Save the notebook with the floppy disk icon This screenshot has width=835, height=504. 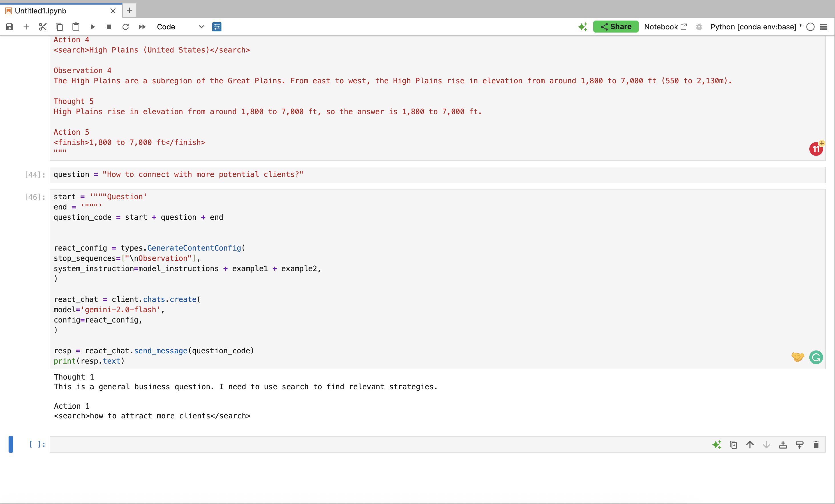point(9,27)
